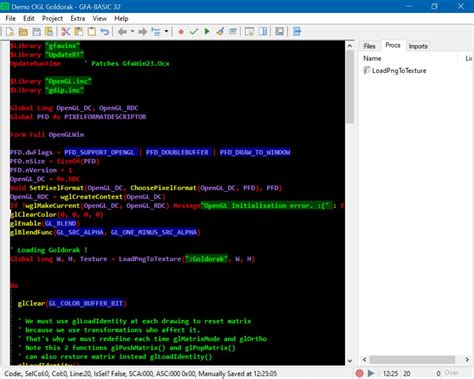Click the scroll-down arrow of code editor

[x=350, y=361]
